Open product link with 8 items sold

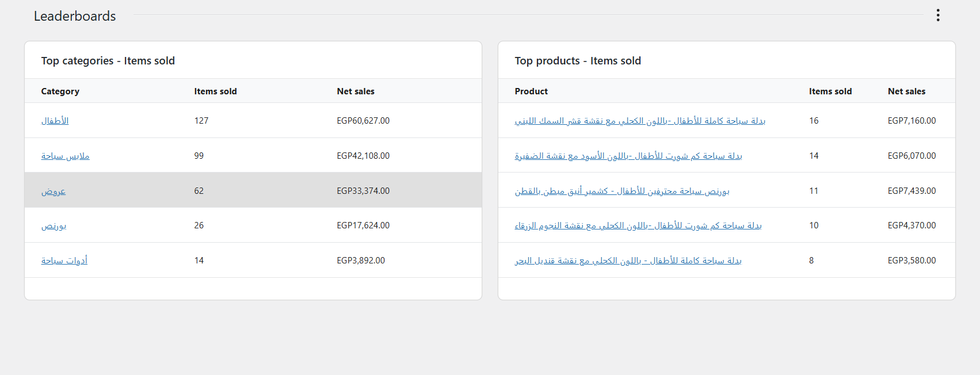[x=628, y=261]
